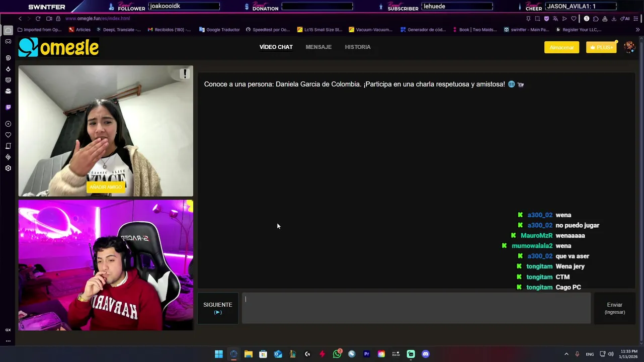Screen dimensions: 644x362
Task: Click the AÑADIR AMIGO button
Action: tap(106, 187)
